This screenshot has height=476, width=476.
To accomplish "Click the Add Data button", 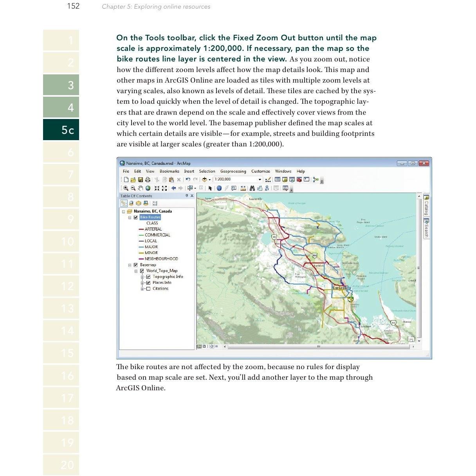I will (204, 180).
